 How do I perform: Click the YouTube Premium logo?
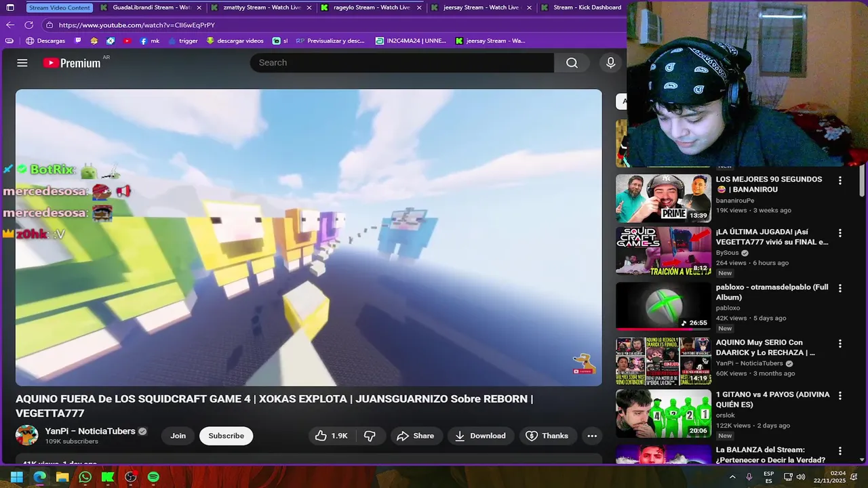pos(72,63)
